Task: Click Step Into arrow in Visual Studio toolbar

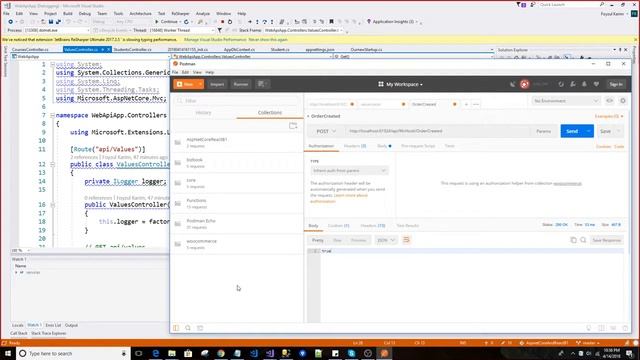Action: (257, 22)
